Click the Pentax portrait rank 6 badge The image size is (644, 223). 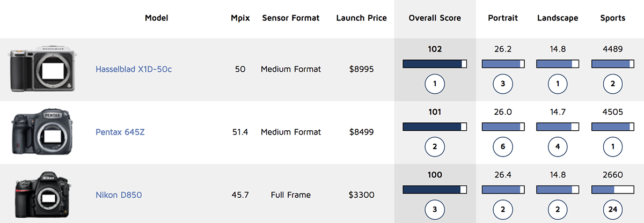(503, 146)
